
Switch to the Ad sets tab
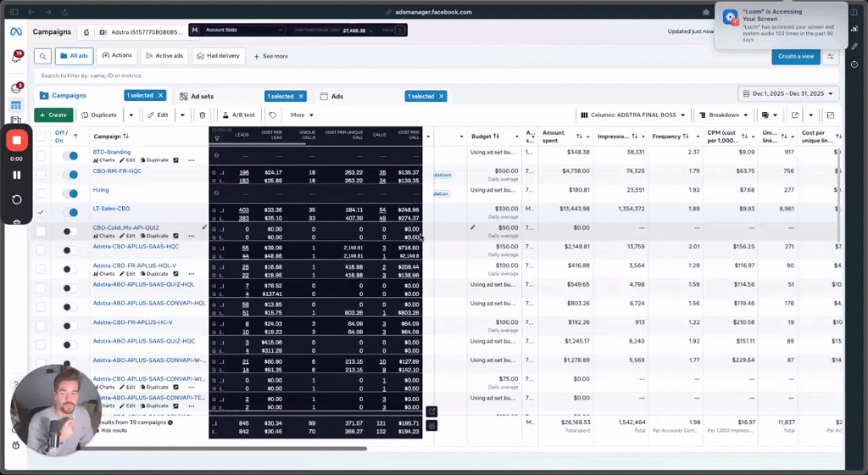pos(197,97)
